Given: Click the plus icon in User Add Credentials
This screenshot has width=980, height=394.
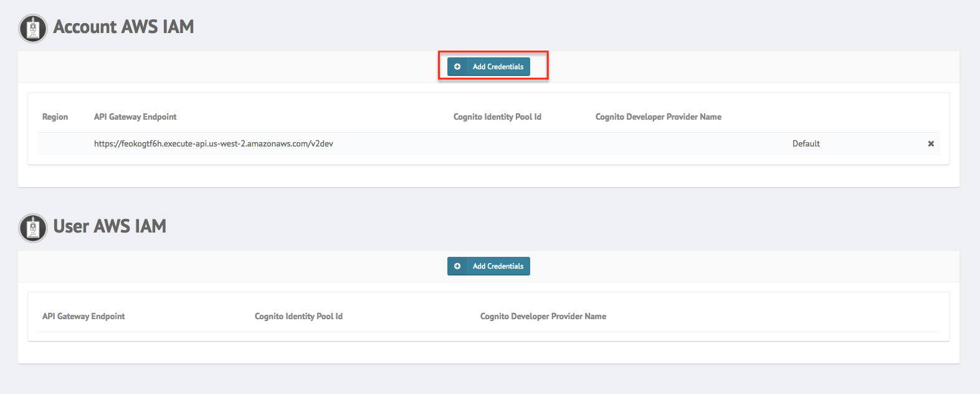Looking at the screenshot, I should click(x=457, y=266).
